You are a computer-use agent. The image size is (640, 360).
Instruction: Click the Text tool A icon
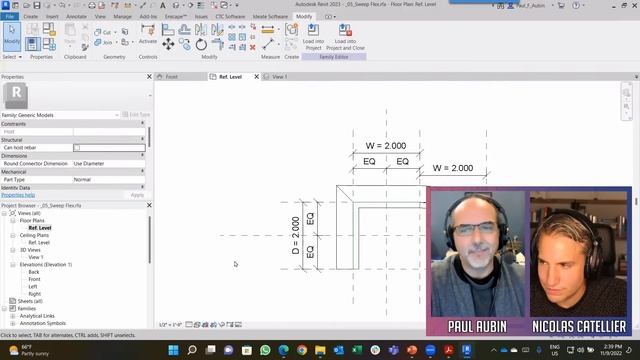click(x=162, y=5)
